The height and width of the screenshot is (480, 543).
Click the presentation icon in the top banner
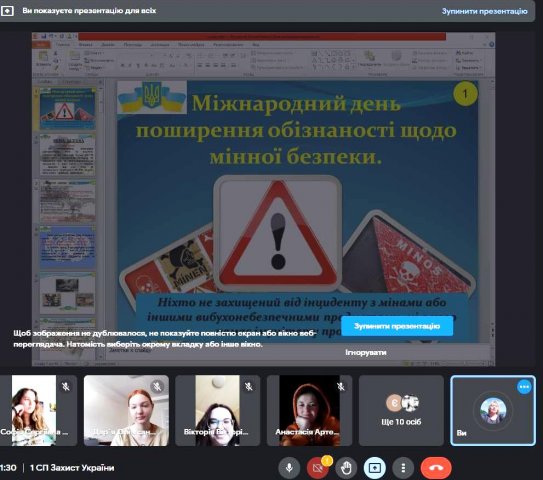click(7, 11)
